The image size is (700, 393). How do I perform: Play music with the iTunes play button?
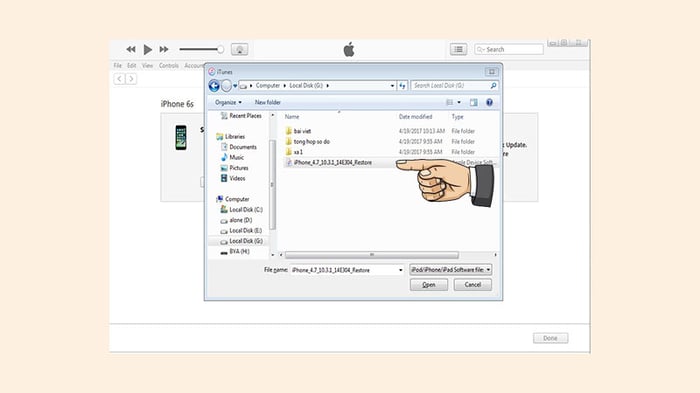click(x=148, y=49)
